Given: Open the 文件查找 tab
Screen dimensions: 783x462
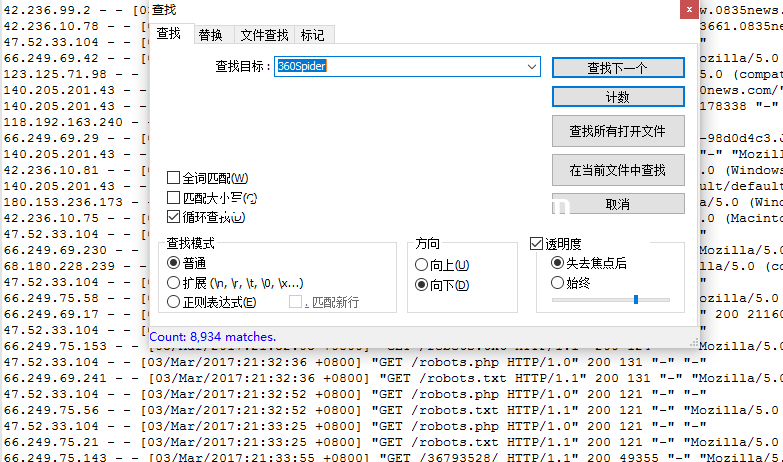Looking at the screenshot, I should point(264,35).
